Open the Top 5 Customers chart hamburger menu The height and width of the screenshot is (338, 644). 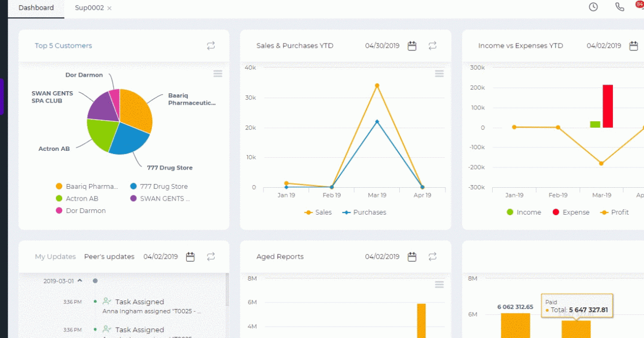click(218, 74)
